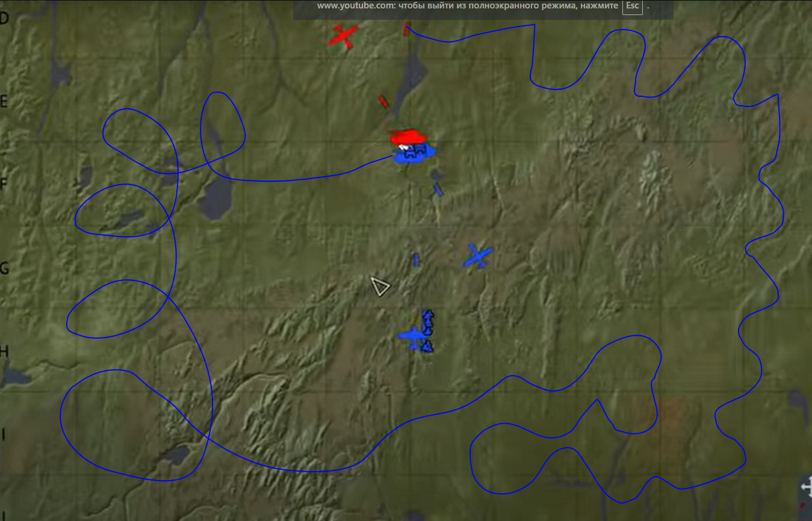
Task: Click grid row label E
Action: point(4,101)
